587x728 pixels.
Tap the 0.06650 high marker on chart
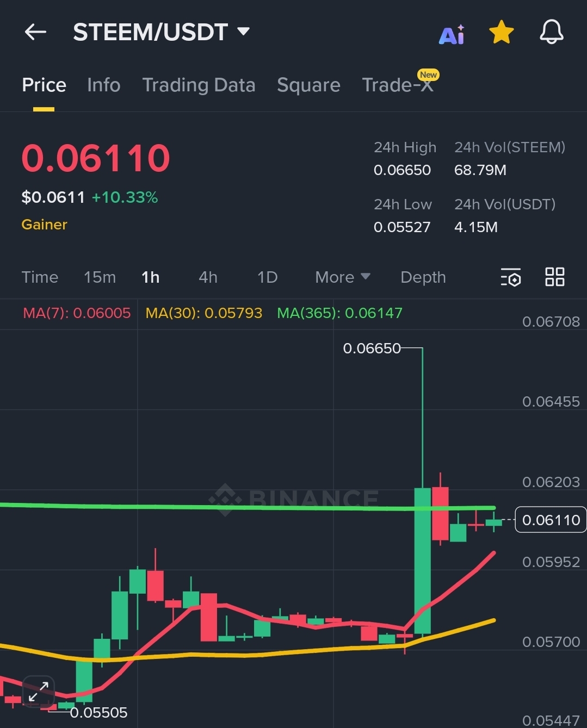pos(372,348)
